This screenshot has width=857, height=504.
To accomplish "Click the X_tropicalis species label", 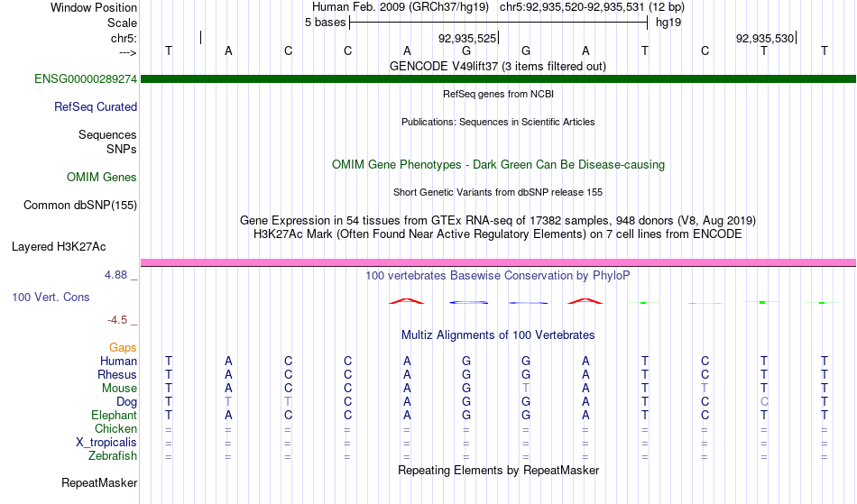I will point(106,443).
